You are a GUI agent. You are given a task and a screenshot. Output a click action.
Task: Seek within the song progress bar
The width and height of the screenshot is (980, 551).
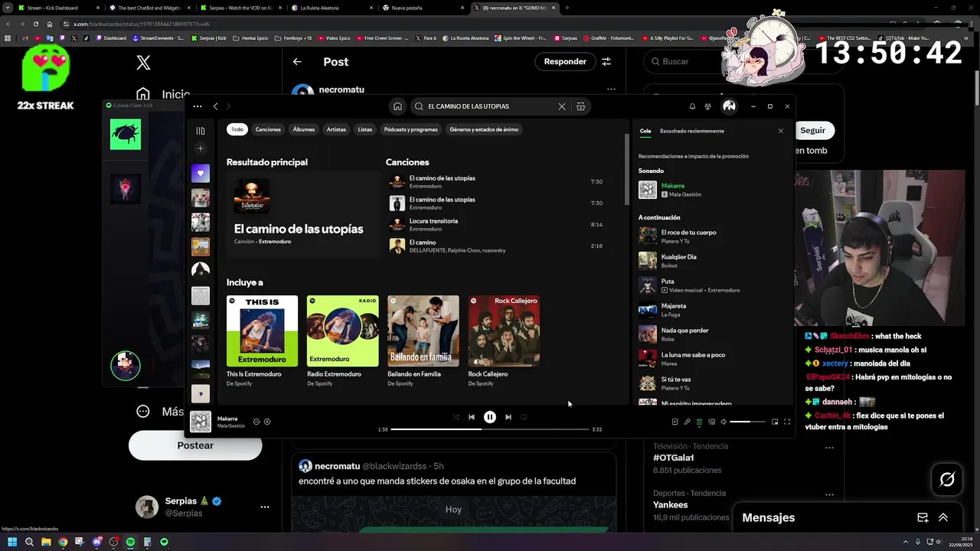pyautogui.click(x=490, y=429)
